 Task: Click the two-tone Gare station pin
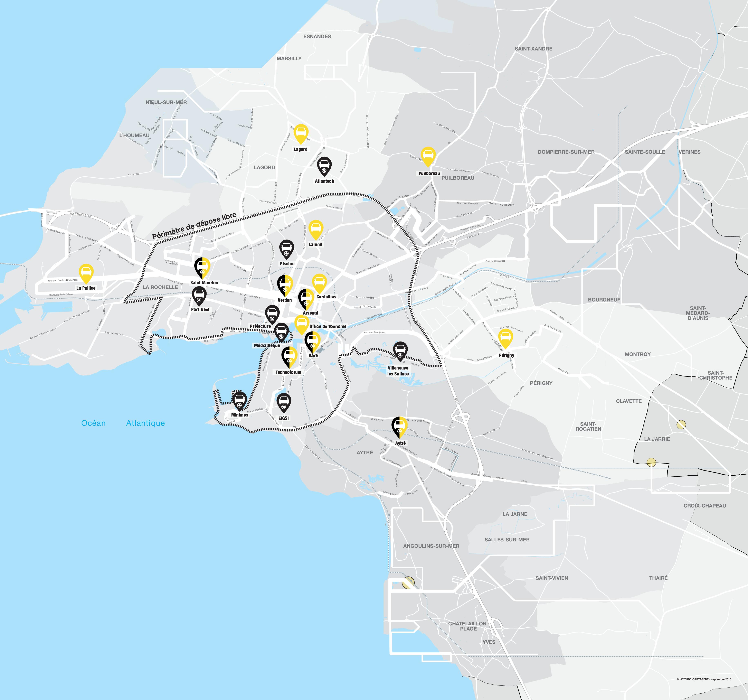pyautogui.click(x=312, y=342)
